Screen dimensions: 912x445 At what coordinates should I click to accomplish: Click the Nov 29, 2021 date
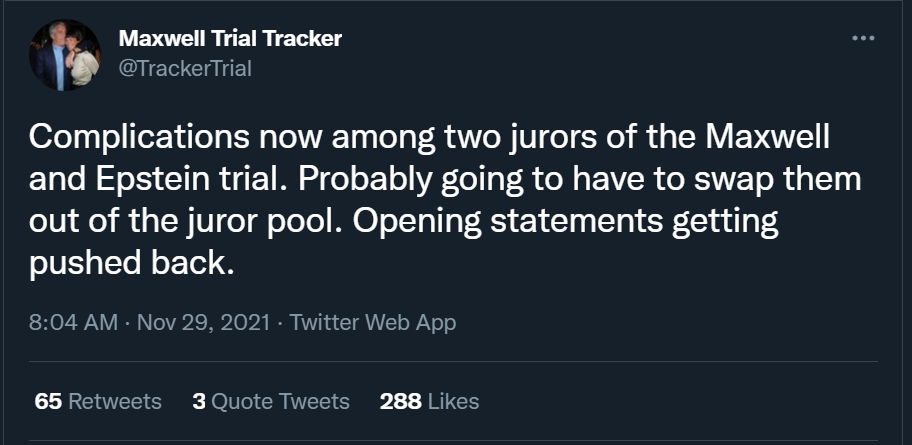(x=204, y=322)
